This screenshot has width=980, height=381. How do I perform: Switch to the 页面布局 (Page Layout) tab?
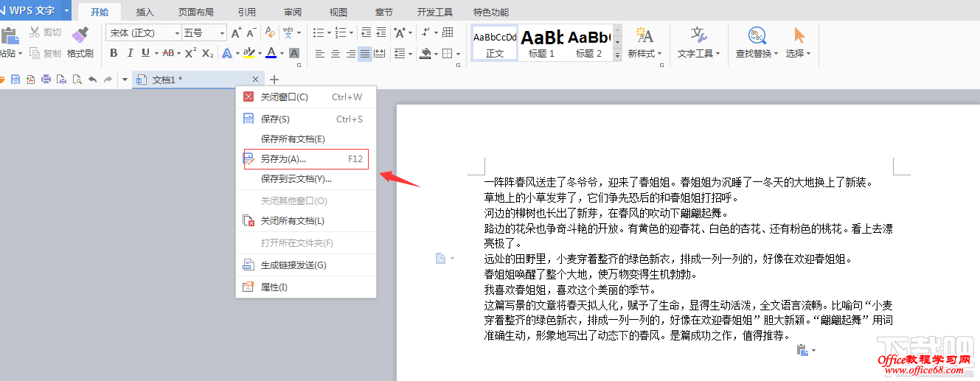pos(196,12)
